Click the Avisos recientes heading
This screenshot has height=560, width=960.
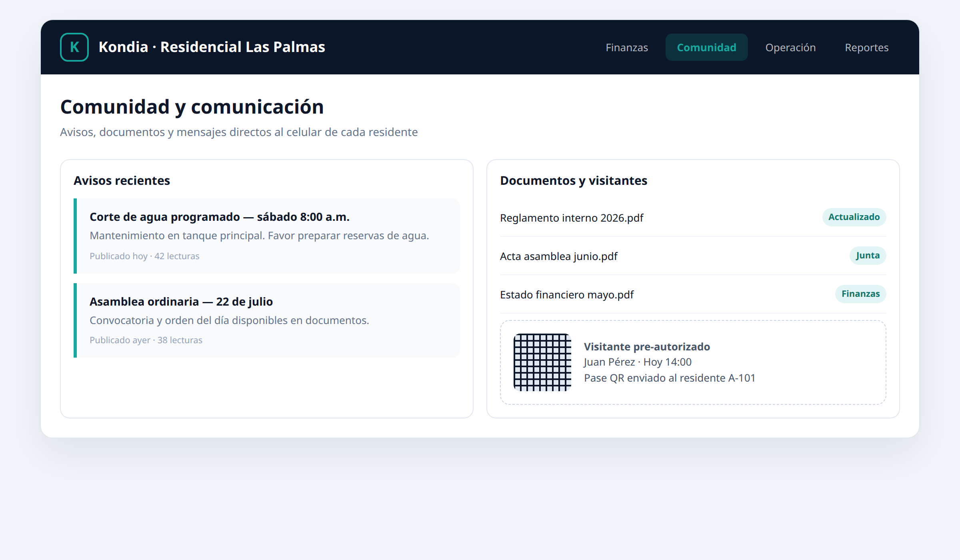tap(122, 181)
